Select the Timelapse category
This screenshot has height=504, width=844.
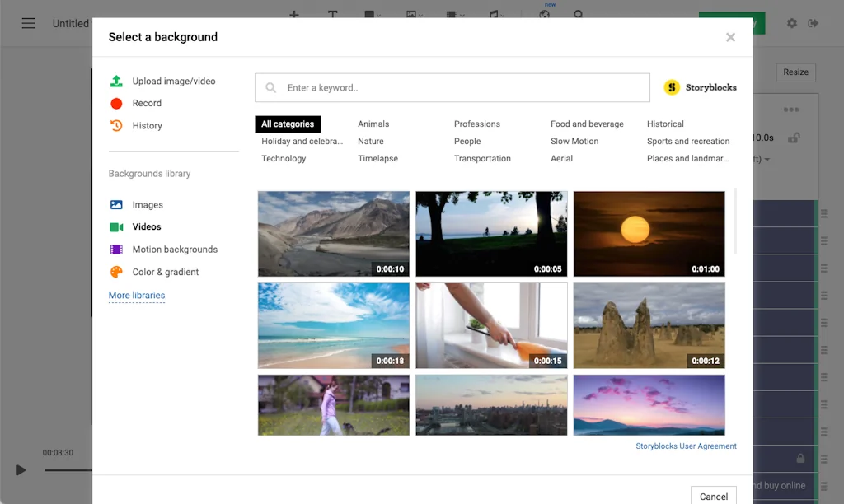(377, 158)
